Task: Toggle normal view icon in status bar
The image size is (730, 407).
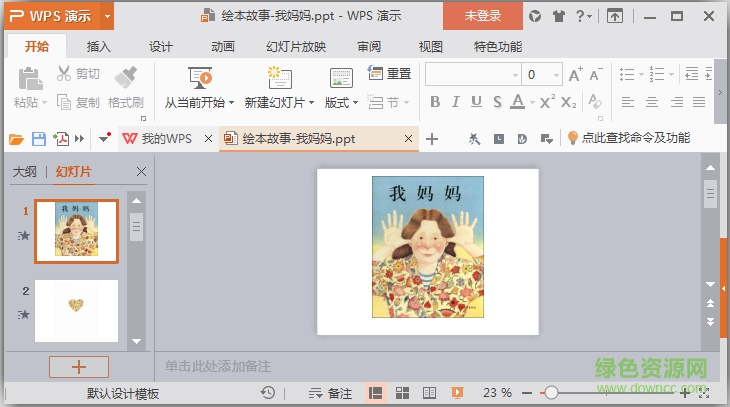Action: coord(375,393)
